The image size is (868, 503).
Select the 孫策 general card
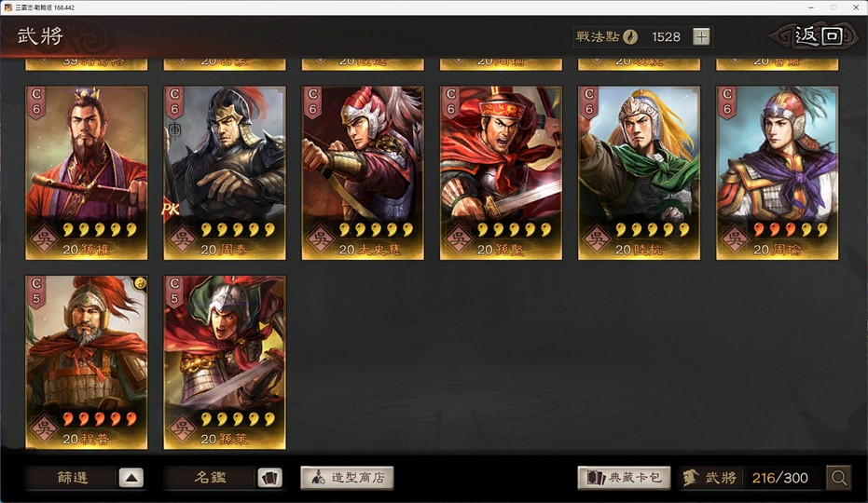point(225,362)
